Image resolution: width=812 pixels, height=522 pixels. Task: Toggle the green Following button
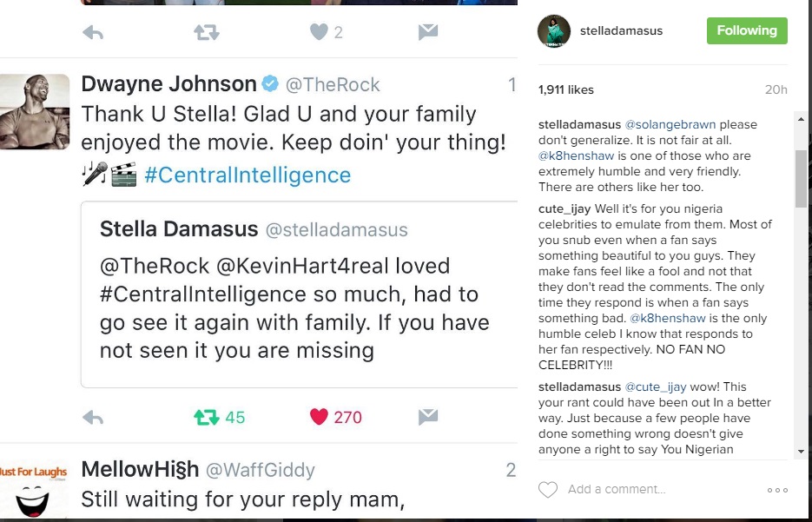747,30
